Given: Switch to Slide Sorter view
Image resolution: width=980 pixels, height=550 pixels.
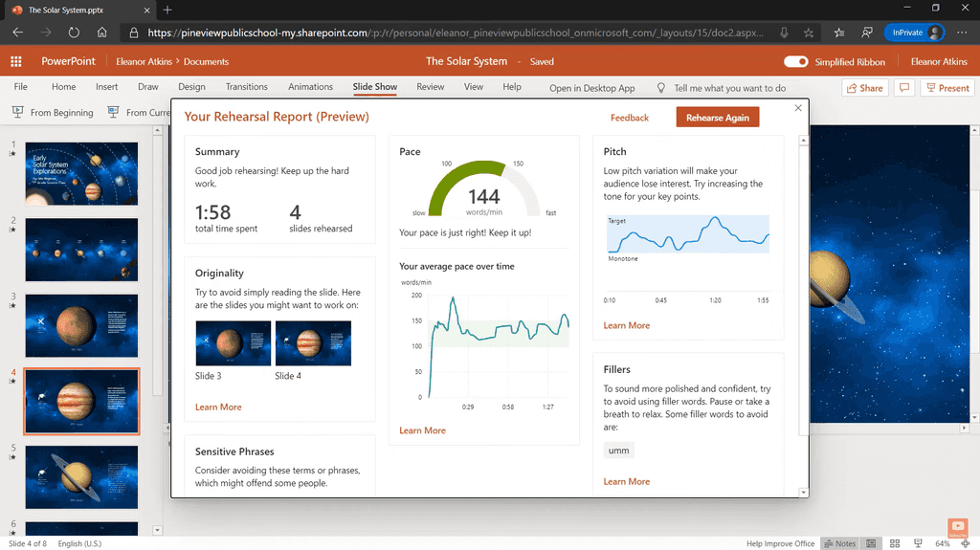Looking at the screenshot, I should coord(894,543).
